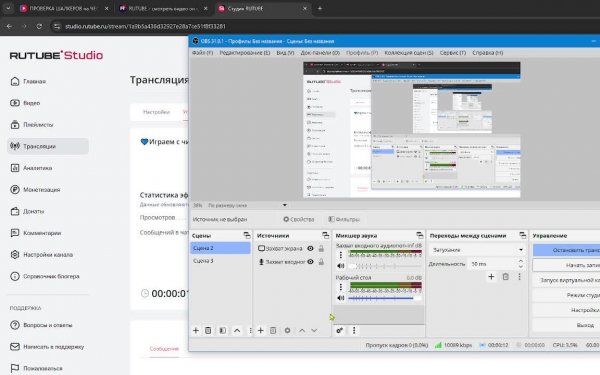Open the Фильтры button for the source
The image size is (600, 375).
pyautogui.click(x=344, y=219)
